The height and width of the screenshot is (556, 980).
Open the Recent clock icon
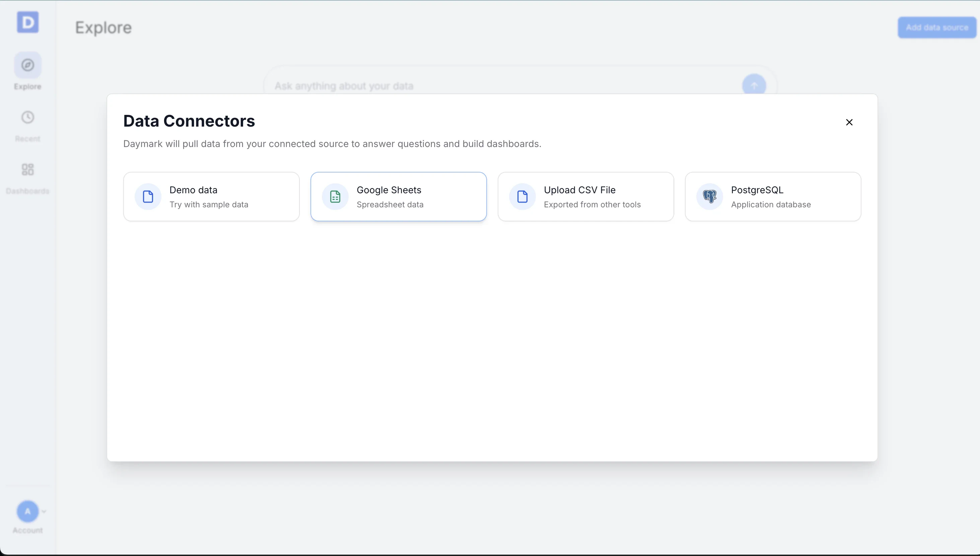(x=27, y=117)
